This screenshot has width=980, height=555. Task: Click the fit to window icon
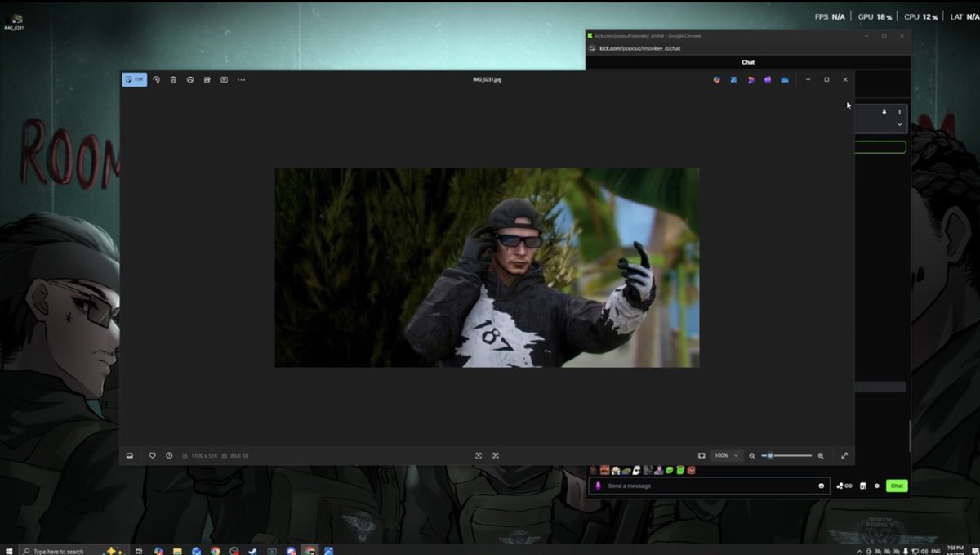pos(702,455)
